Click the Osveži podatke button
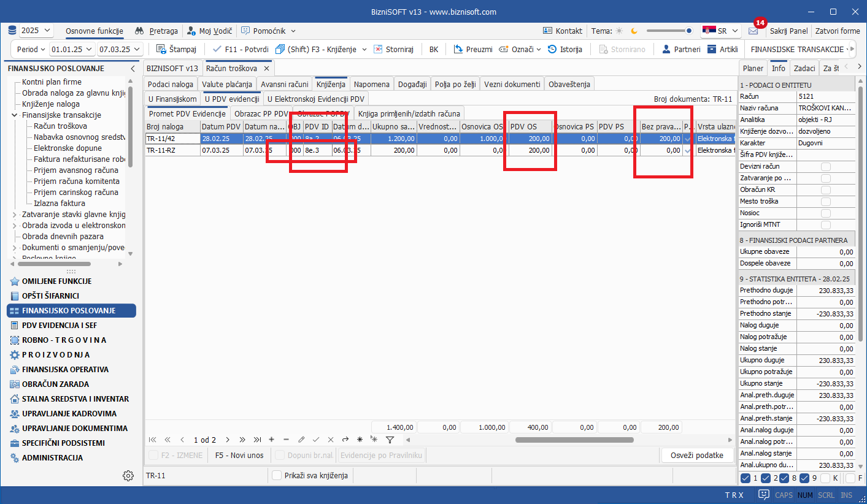The height and width of the screenshot is (504, 867). [698, 455]
